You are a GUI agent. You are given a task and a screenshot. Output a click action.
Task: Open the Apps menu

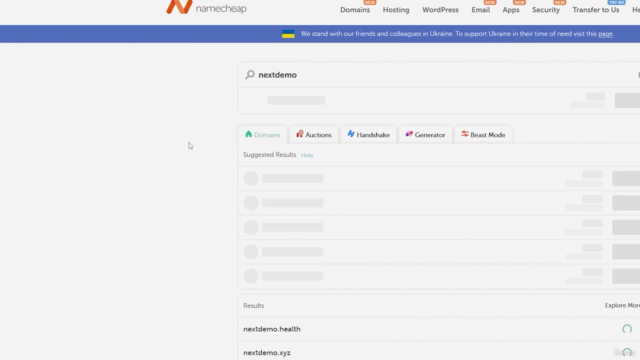(x=511, y=10)
